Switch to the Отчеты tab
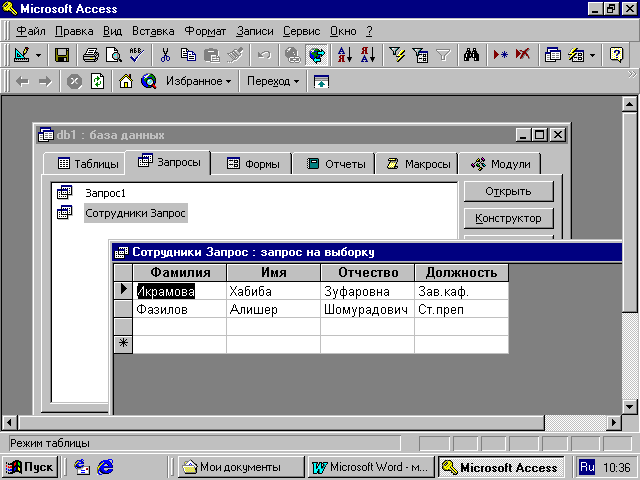This screenshot has height=480, width=640. click(335, 164)
